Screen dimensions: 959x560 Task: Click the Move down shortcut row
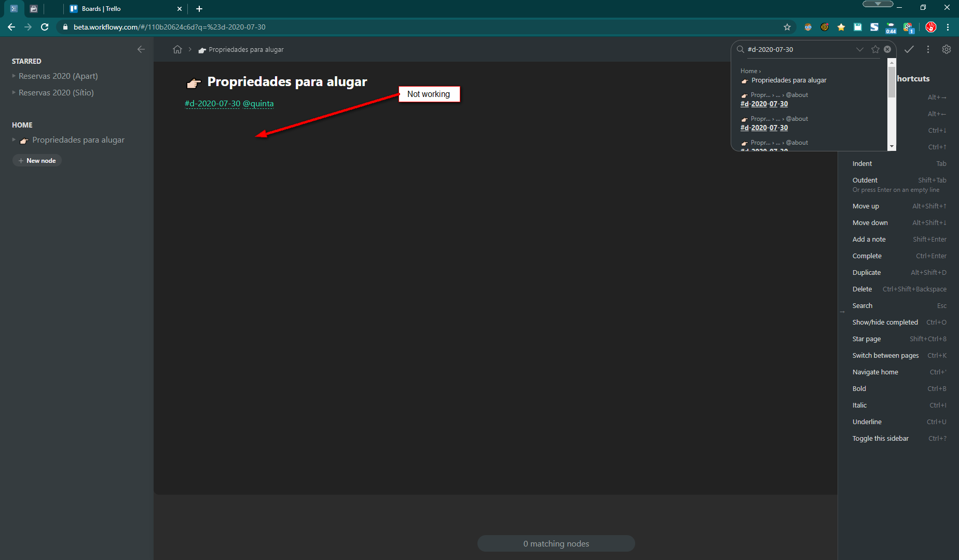pos(899,223)
